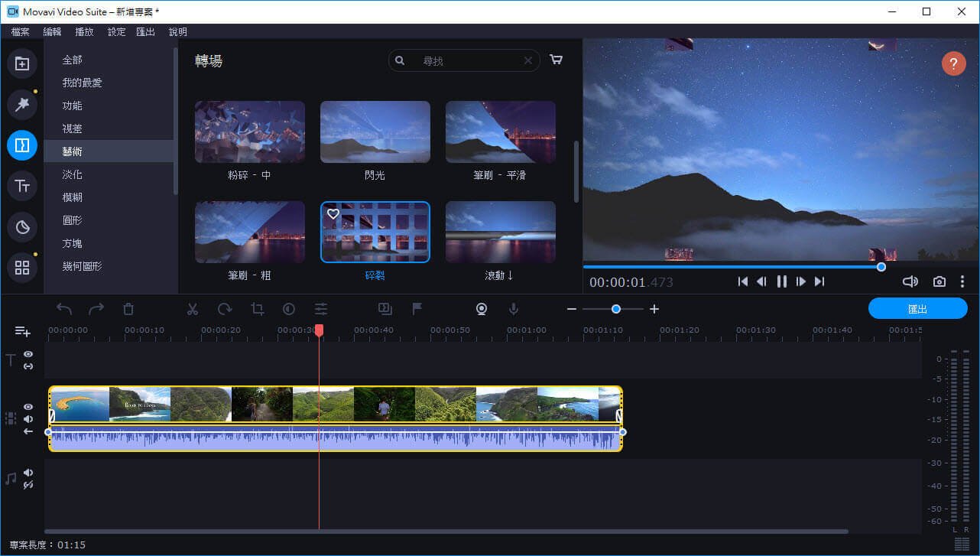Select the Transitions tab in the sidebar
This screenshot has width=980, height=556.
22,145
